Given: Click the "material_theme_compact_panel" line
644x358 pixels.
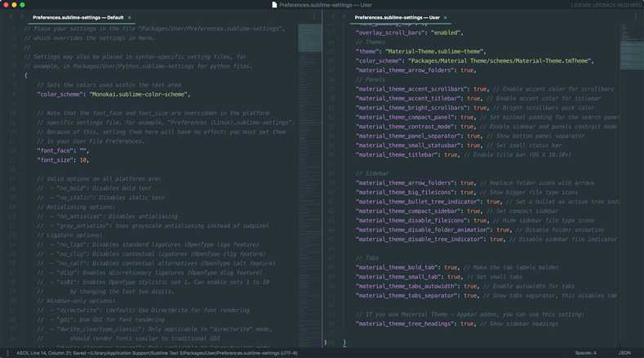Looking at the screenshot, I should coord(487,117).
